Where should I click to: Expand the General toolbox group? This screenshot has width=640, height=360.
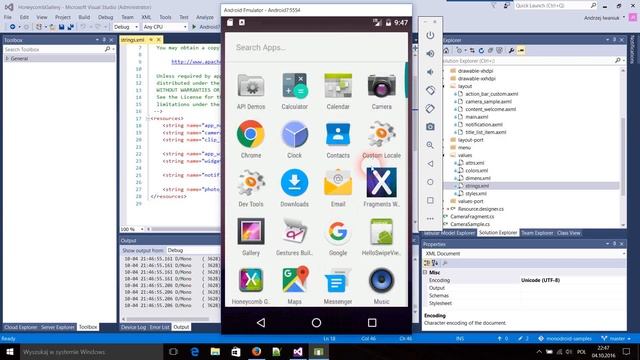(7, 59)
